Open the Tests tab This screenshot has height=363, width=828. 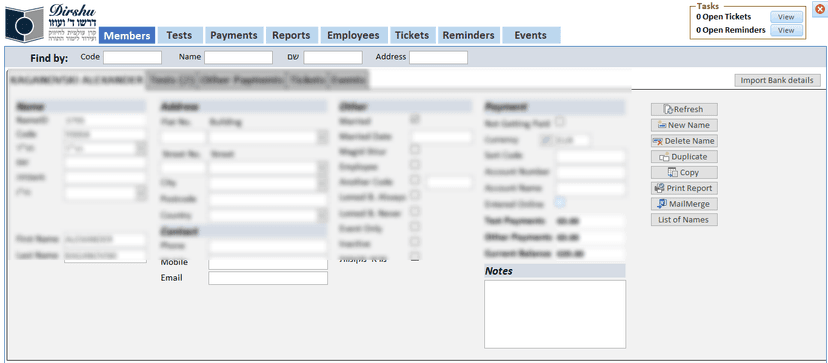pos(179,35)
